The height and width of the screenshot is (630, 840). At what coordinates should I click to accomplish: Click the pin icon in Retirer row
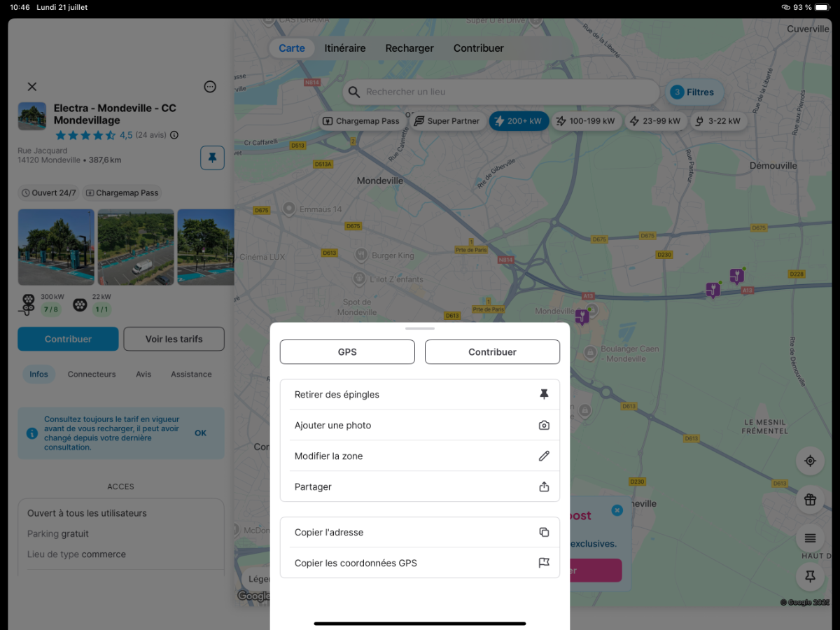point(544,395)
